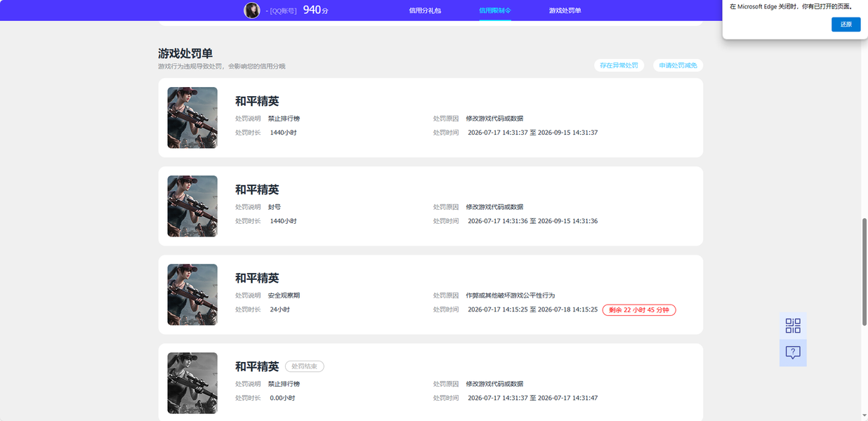Viewport: 868px width, 421px height.
Task: Click 游戏处罚单 section heading
Action: click(185, 53)
